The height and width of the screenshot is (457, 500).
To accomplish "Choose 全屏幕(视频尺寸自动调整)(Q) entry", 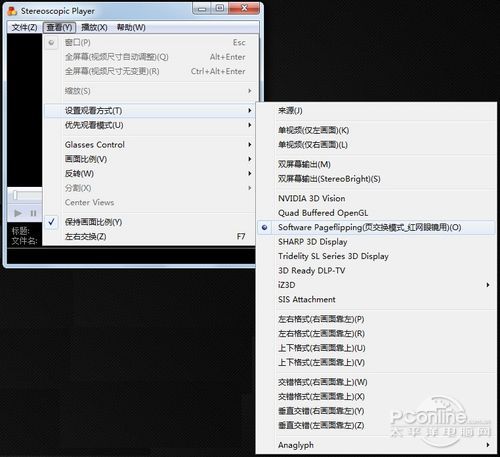I will [x=151, y=57].
